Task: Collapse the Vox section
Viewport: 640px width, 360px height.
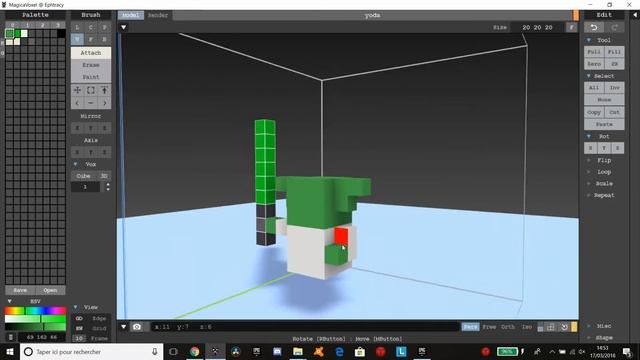Action: click(x=76, y=164)
